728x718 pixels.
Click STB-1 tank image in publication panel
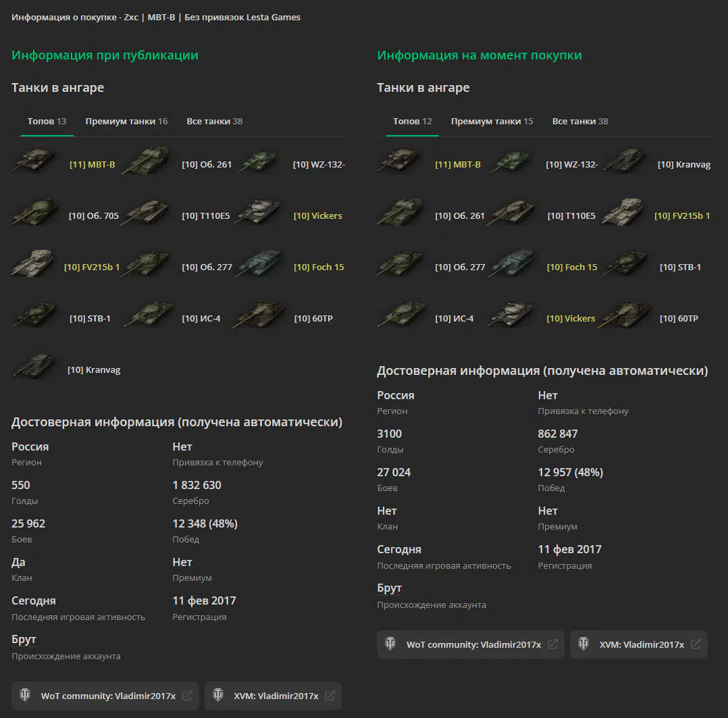point(35,315)
